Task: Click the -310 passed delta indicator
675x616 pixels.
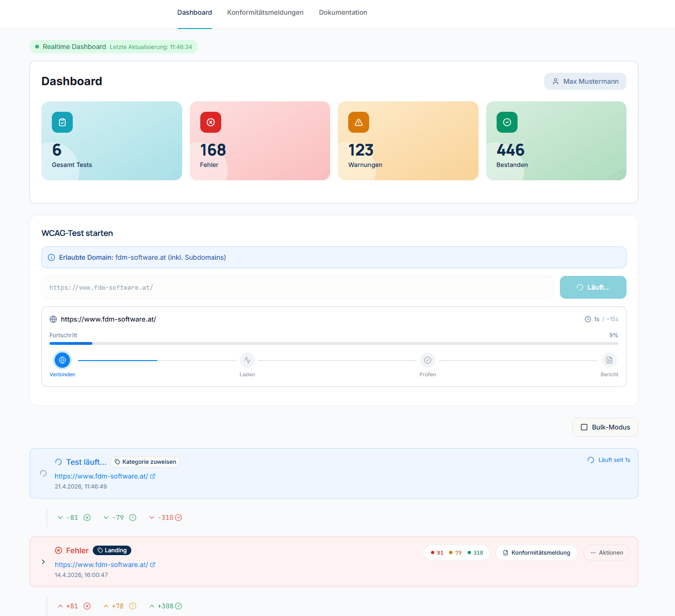Action: pos(165,518)
